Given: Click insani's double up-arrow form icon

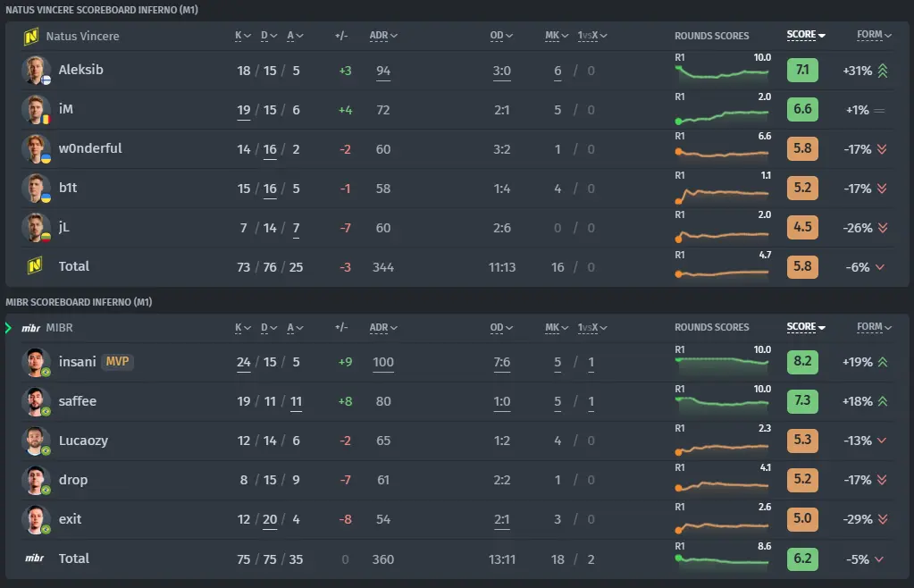Looking at the screenshot, I should click(x=883, y=362).
